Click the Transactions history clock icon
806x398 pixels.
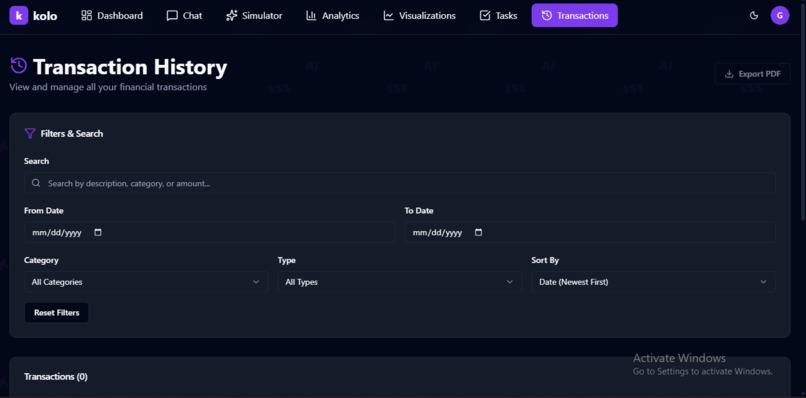click(547, 15)
